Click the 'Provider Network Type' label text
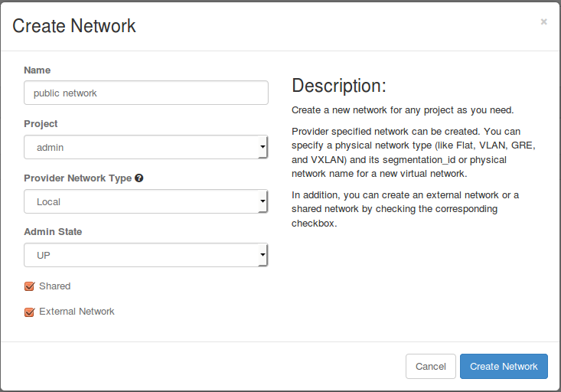 click(x=77, y=178)
